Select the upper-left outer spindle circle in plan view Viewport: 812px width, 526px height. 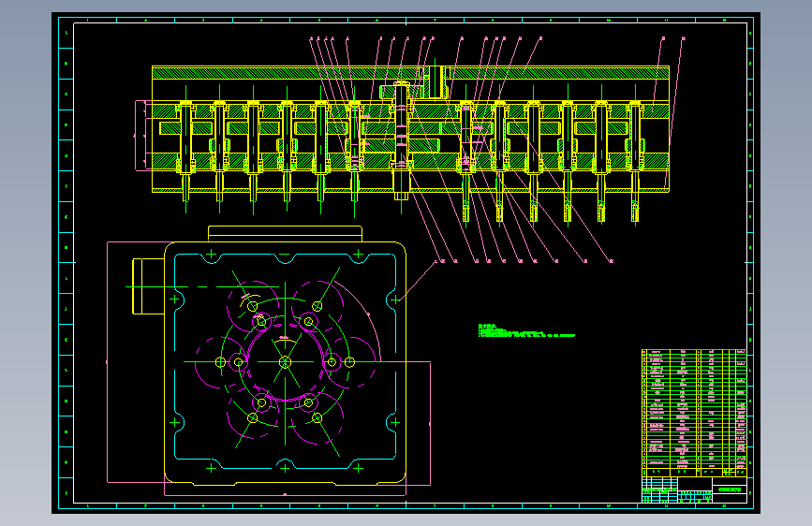pyautogui.click(x=252, y=306)
